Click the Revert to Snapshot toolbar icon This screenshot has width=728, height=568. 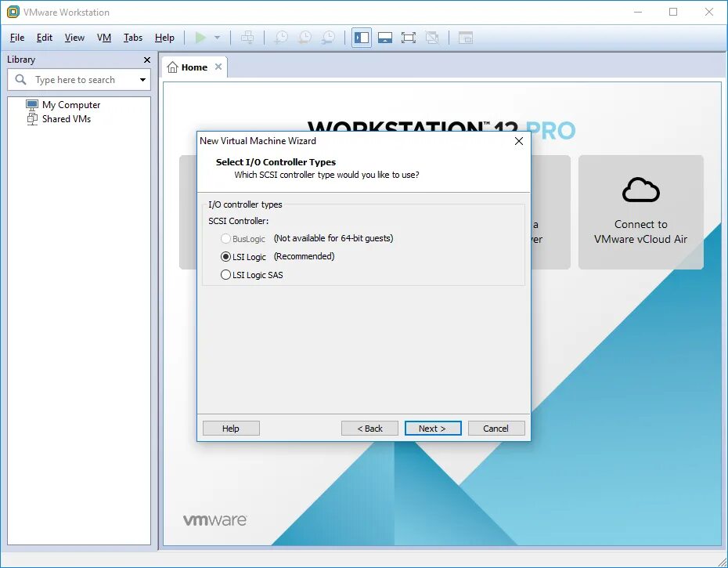[x=305, y=38]
